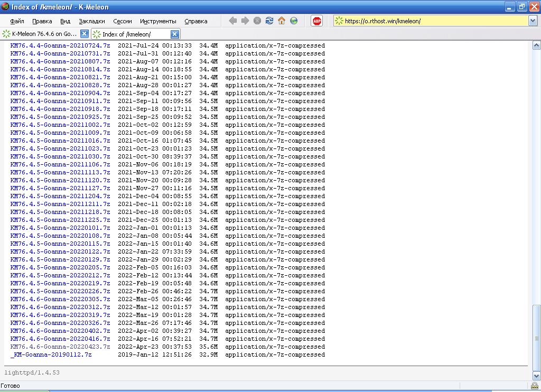Screen dimensions: 541x392
Task: Go to Home page icon
Action: pos(282,21)
